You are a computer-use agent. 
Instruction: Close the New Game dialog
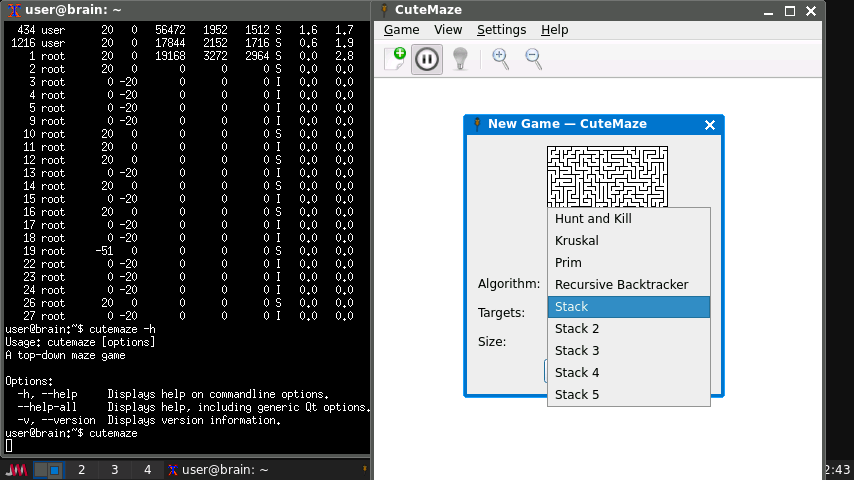click(x=710, y=125)
